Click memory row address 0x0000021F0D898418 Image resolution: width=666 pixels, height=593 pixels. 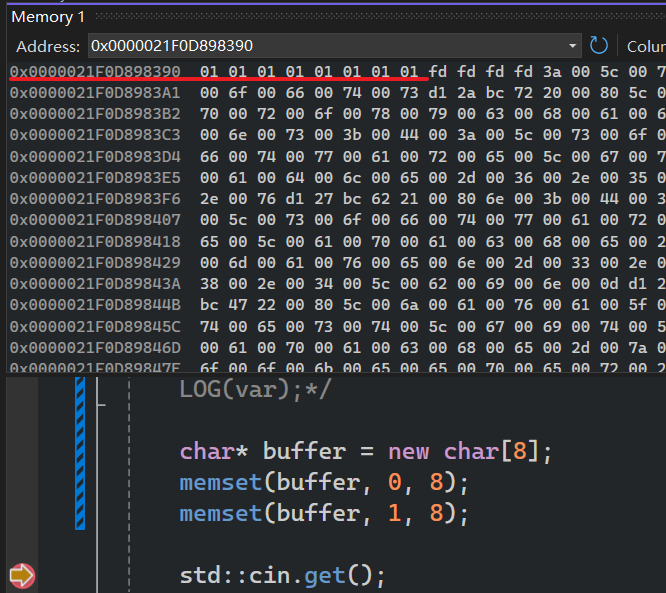coord(95,241)
